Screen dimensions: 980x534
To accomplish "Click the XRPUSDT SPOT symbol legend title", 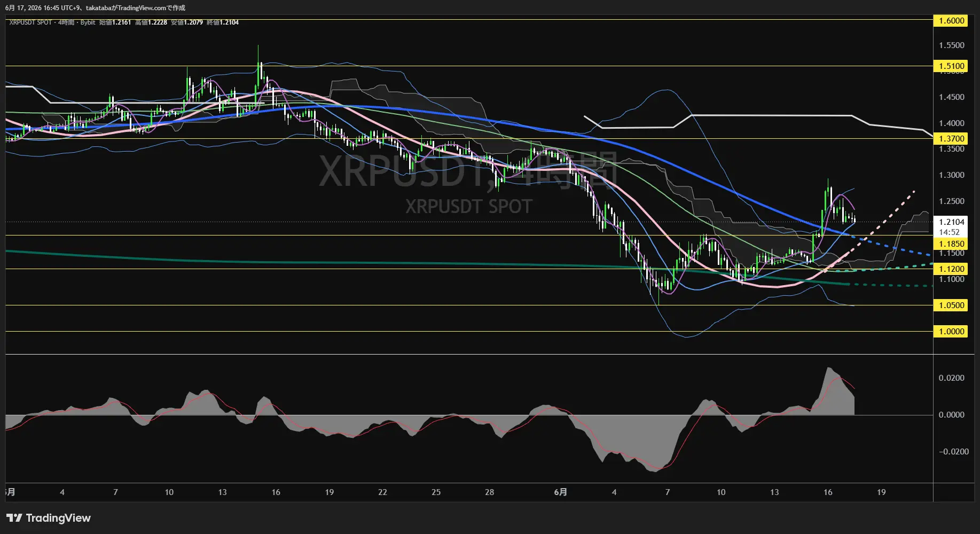I will pyautogui.click(x=30, y=22).
